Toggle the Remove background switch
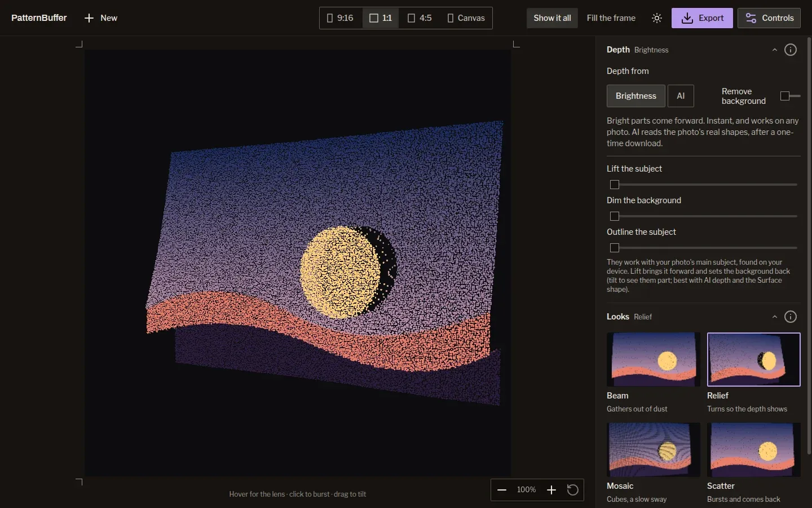Viewport: 812px width, 508px height. [790, 96]
